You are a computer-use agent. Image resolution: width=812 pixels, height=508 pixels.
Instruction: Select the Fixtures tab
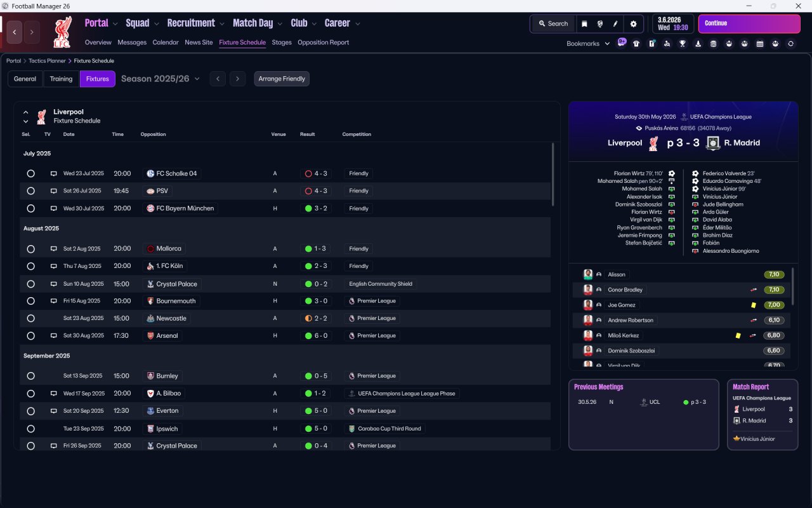pos(98,79)
